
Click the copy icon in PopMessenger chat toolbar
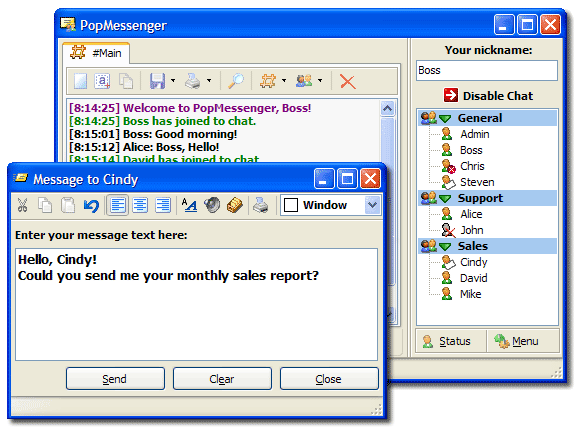126,81
